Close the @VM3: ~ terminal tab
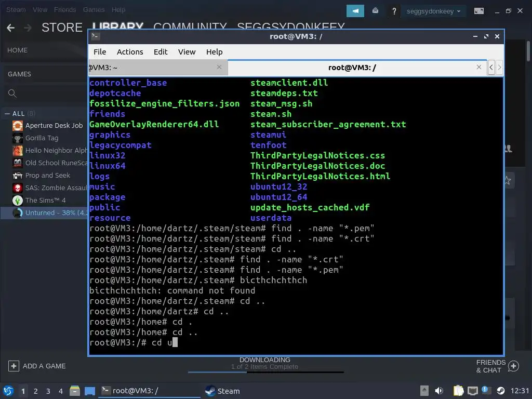The height and width of the screenshot is (399, 532). 219,67
